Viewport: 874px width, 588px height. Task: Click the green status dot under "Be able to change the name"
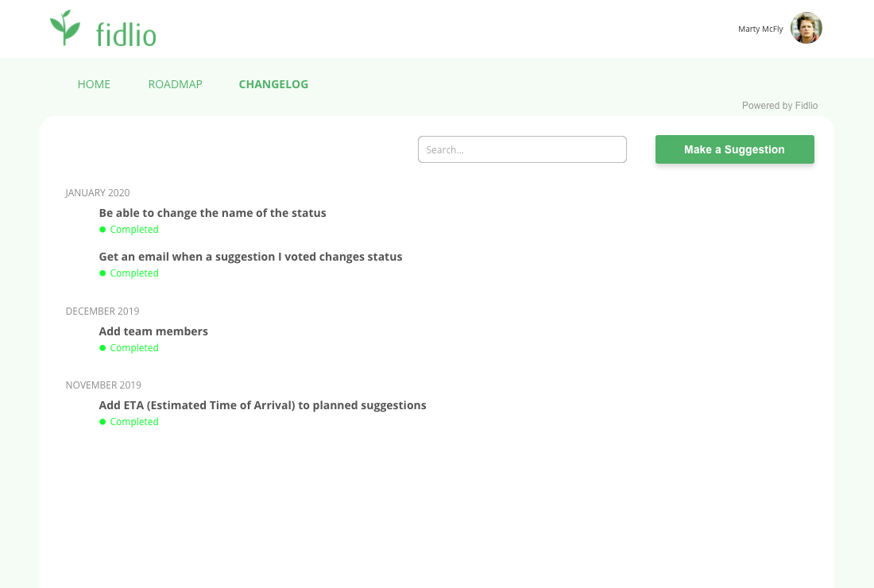coord(102,230)
